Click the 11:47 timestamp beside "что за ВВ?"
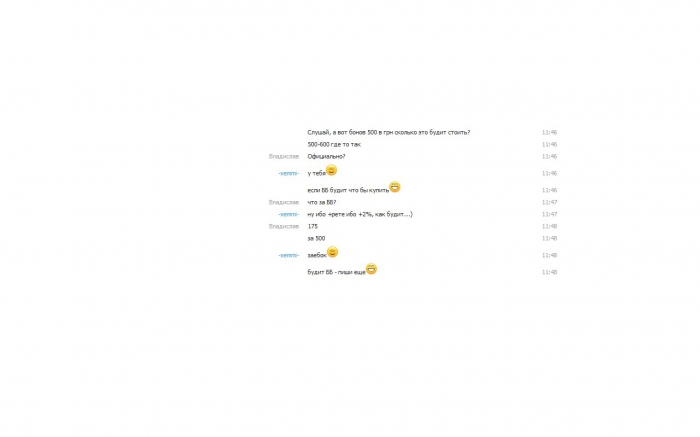Image resolution: width=700 pixels, height=437 pixels. coord(549,203)
